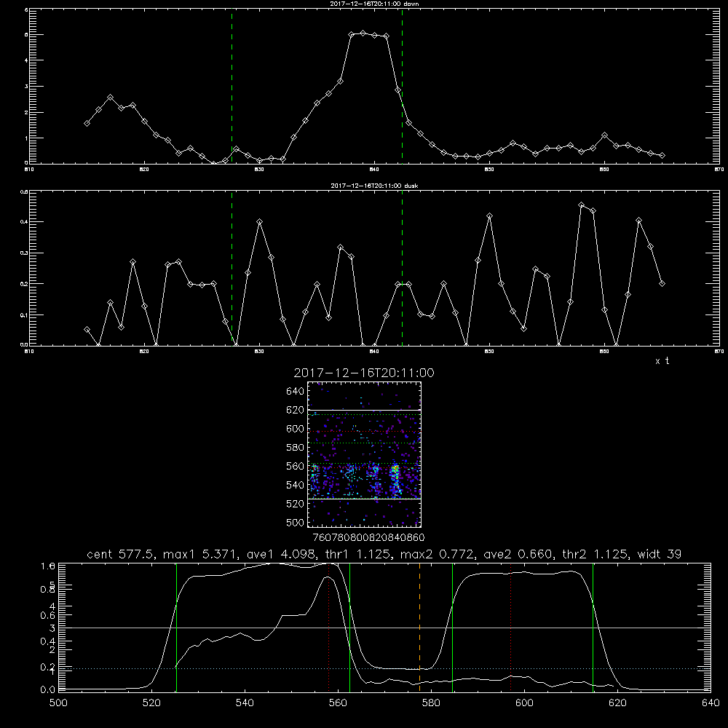Click the '1.6' y-axis label of the bottom plot
Viewport: 728px width, 728px height.
pos(48,566)
